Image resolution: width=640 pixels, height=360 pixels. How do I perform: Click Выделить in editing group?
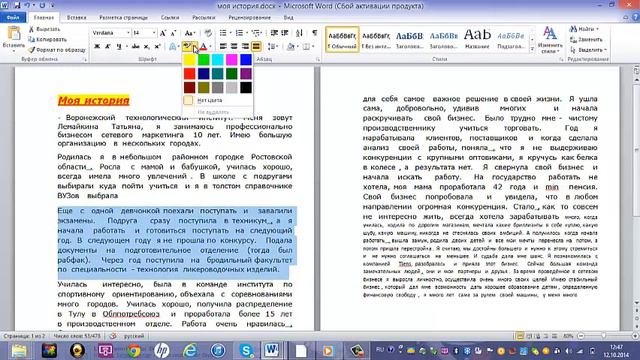(588, 50)
